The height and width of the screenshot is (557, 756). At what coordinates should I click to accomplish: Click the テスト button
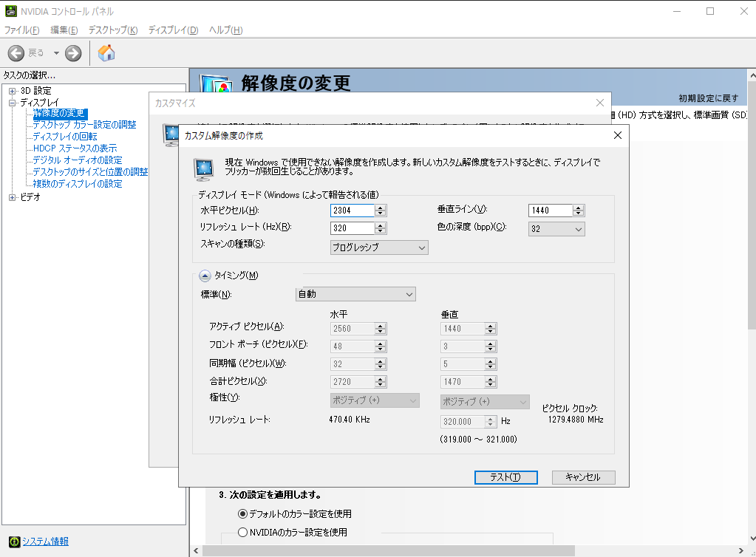pyautogui.click(x=505, y=477)
